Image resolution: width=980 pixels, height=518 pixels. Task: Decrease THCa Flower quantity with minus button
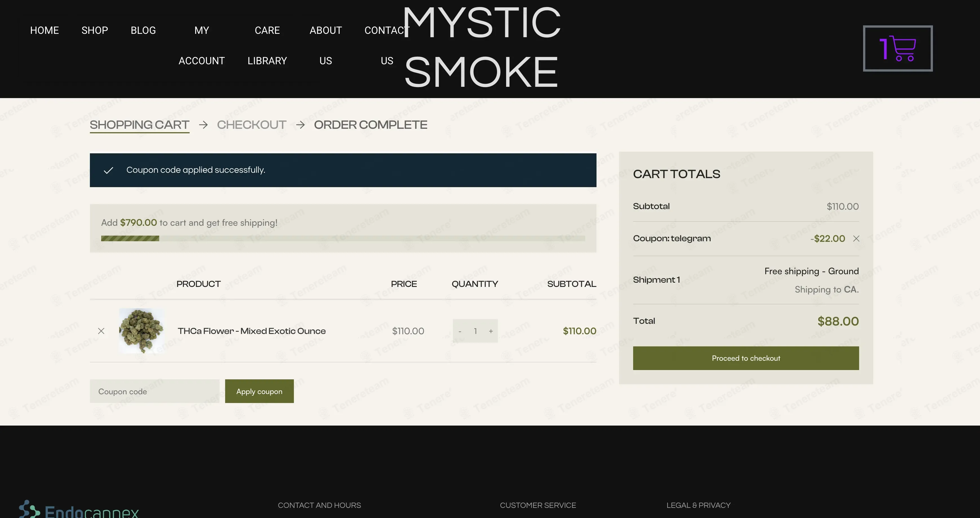pos(460,331)
